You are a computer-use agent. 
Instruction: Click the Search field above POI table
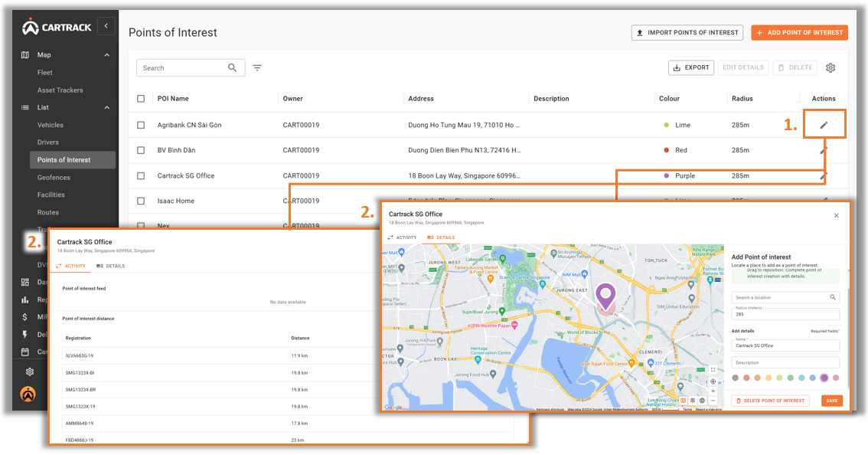tap(191, 67)
